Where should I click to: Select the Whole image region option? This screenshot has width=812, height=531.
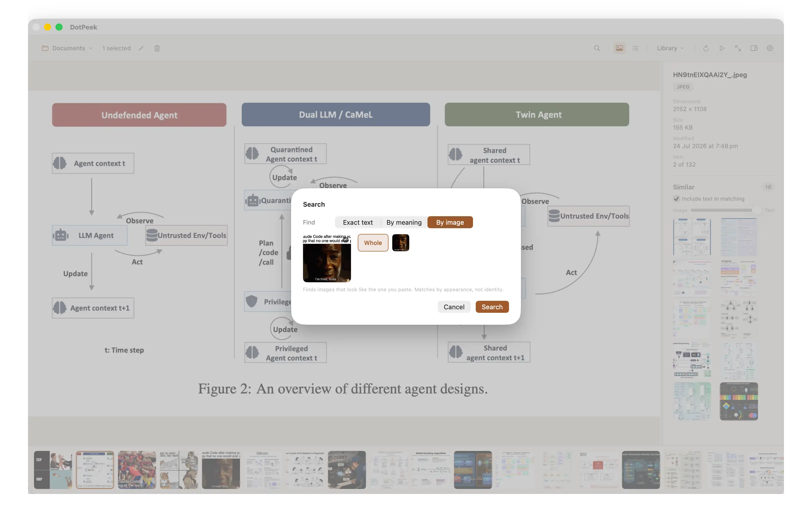[x=373, y=243]
